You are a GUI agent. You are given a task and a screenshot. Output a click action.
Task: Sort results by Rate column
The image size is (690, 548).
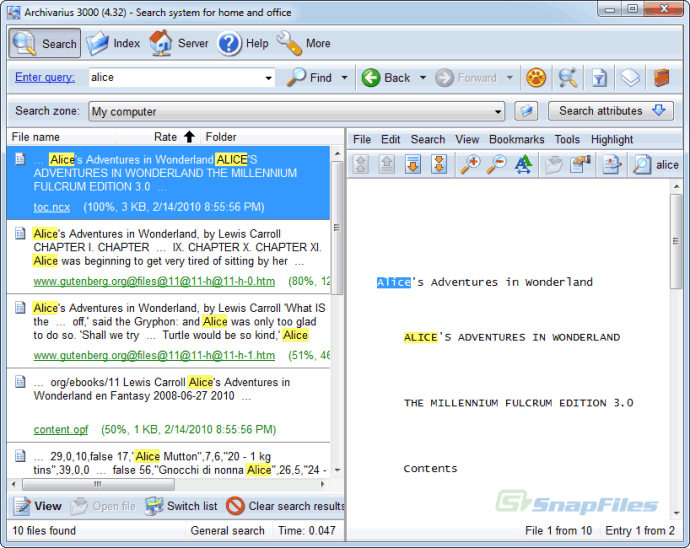(158, 137)
